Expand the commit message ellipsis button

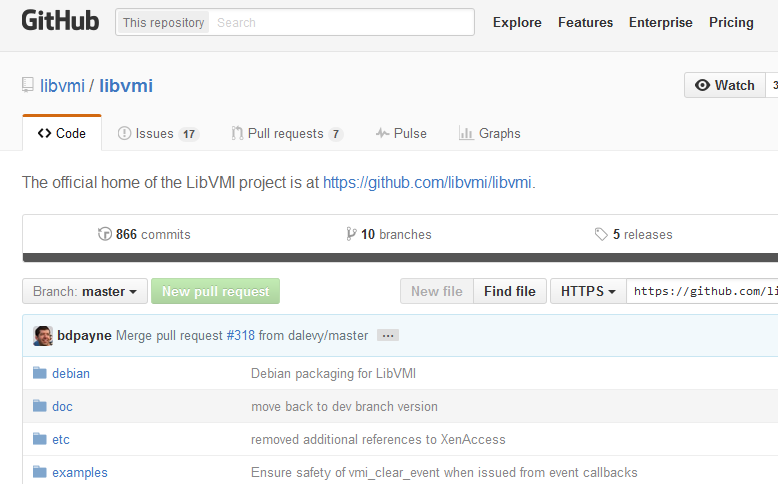point(388,336)
